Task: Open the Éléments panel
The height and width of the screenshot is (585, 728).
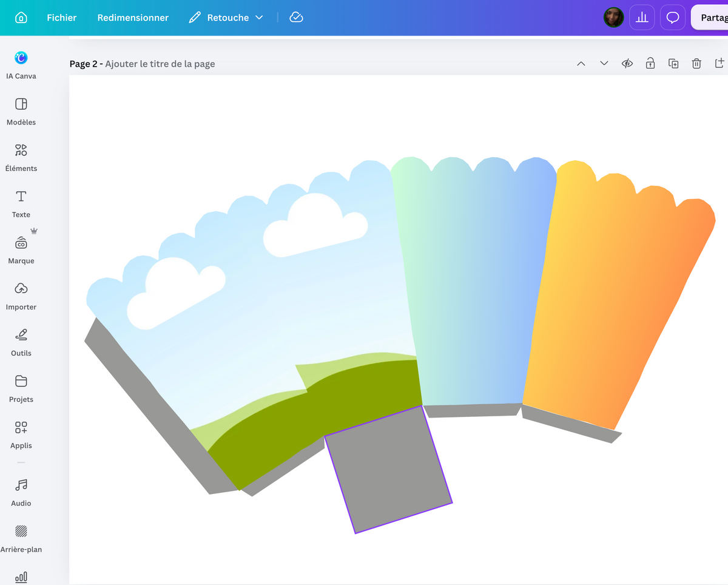Action: [21, 157]
